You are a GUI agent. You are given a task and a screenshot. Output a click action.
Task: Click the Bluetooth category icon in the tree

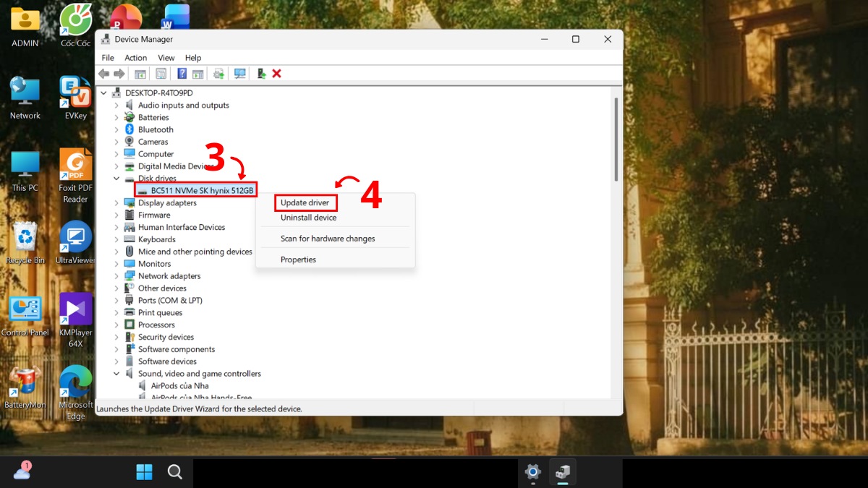129,129
